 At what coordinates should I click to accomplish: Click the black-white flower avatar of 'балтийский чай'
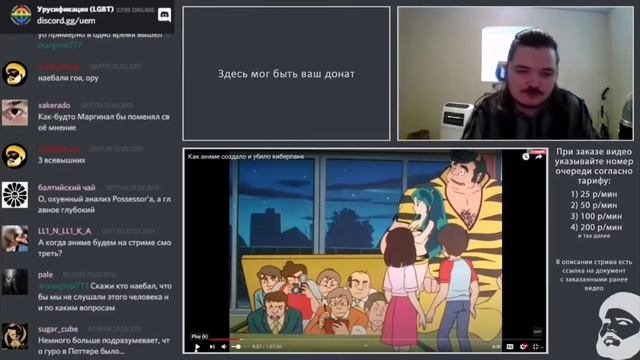[x=15, y=195]
